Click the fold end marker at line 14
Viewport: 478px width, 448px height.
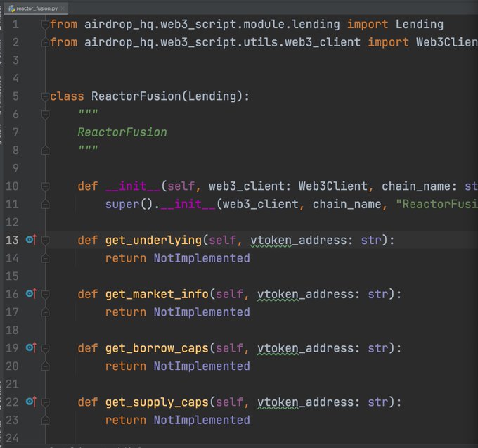coord(45,258)
